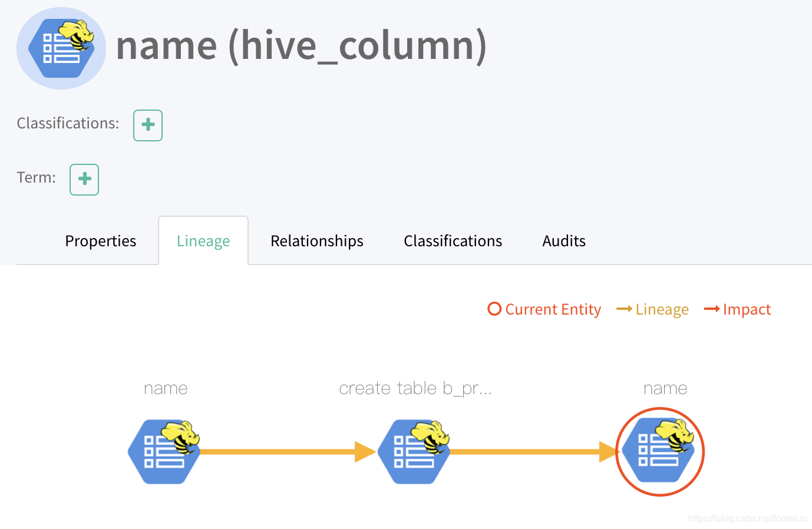Viewport: 812px width, 529px height.
Task: Click the Impact legend entry
Action: pyautogui.click(x=737, y=309)
